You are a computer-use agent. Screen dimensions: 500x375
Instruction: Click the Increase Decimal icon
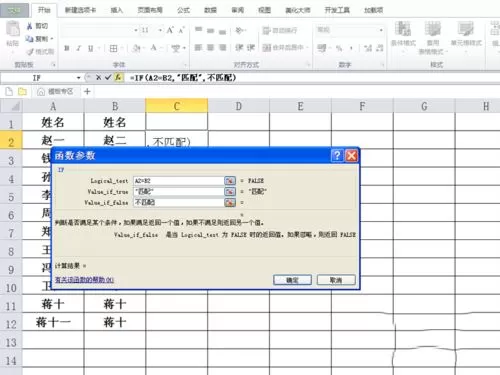(x=368, y=48)
